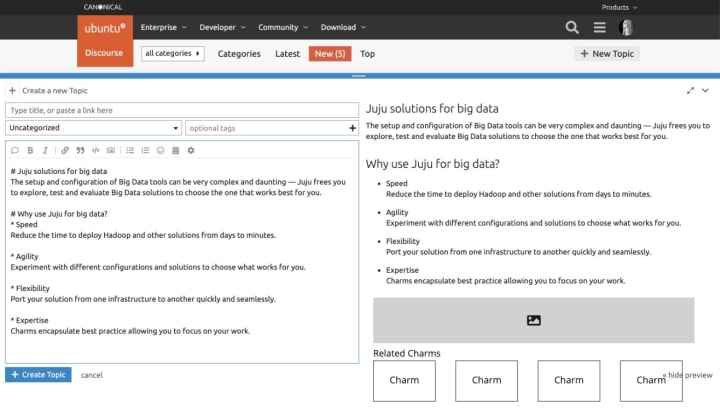Expand the composer to full screen
This screenshot has height=414, width=720.
pyautogui.click(x=690, y=91)
